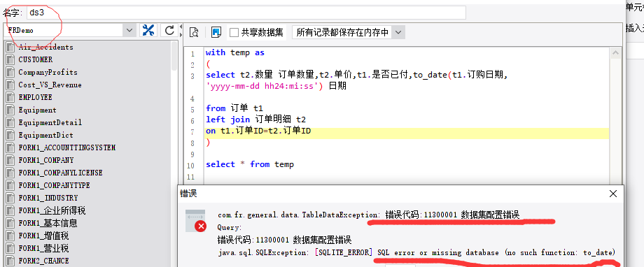Viewport: 644px width, 267px height.
Task: Click the 'from 订单 t1' SQL line
Action: point(234,108)
